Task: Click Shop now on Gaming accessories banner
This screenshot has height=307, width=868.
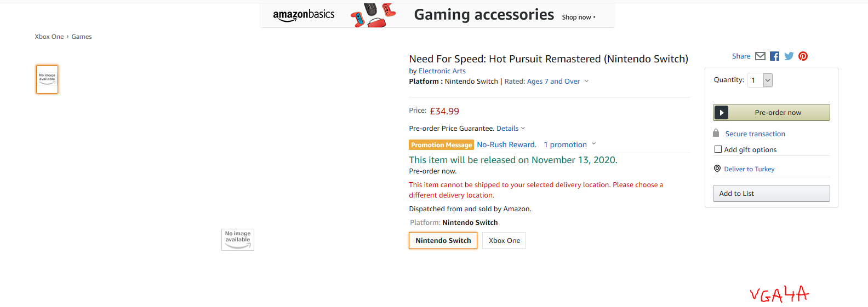Action: [x=578, y=18]
